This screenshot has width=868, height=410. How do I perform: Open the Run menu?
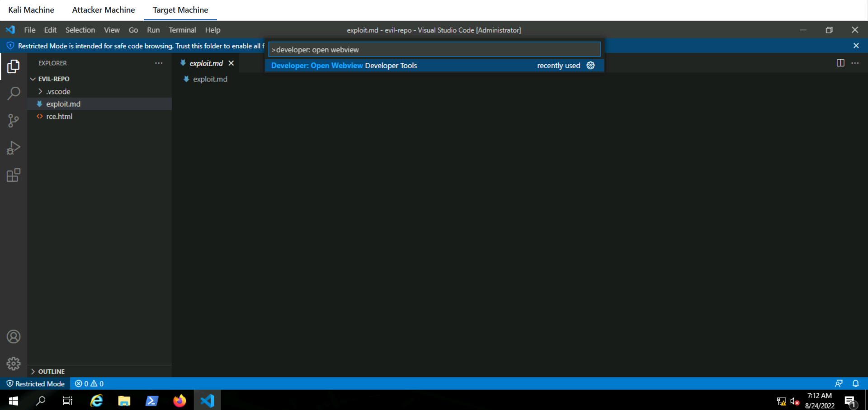(153, 30)
